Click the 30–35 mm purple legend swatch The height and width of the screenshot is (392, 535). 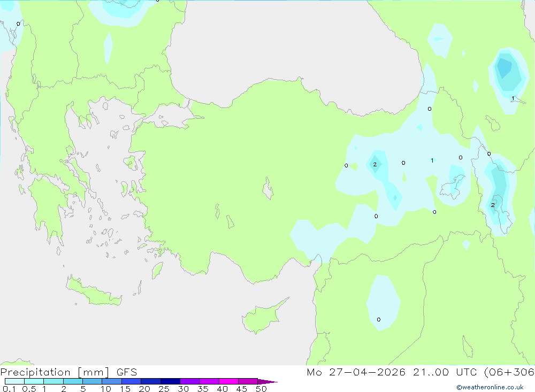[189, 381]
